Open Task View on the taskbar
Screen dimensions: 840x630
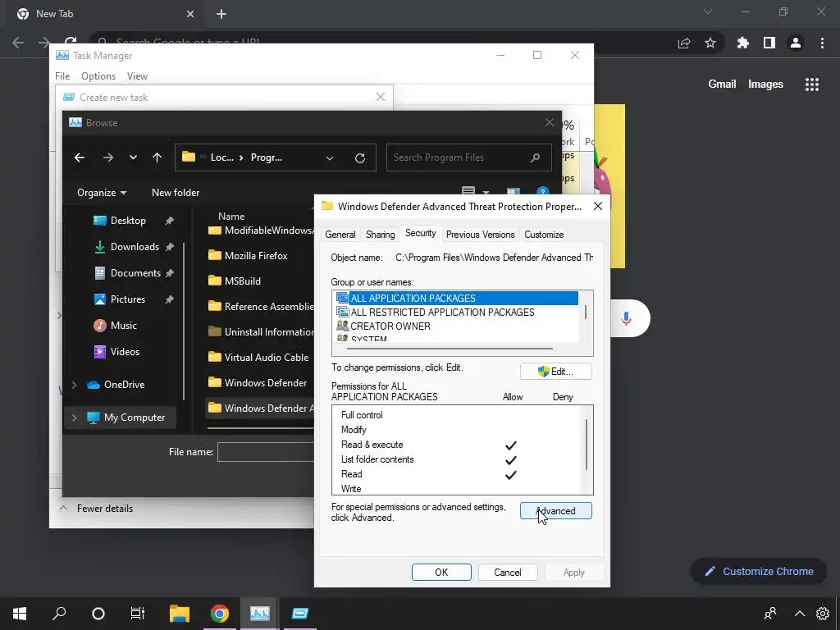click(138, 614)
